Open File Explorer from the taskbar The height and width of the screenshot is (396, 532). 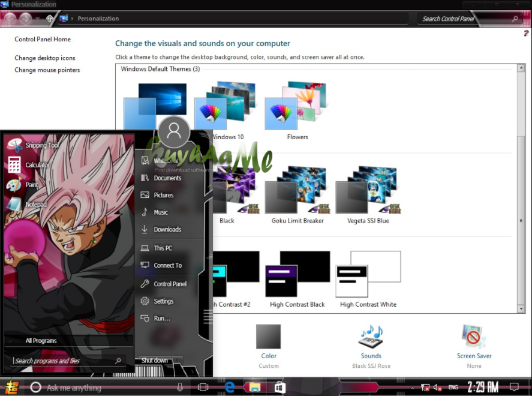(x=255, y=387)
